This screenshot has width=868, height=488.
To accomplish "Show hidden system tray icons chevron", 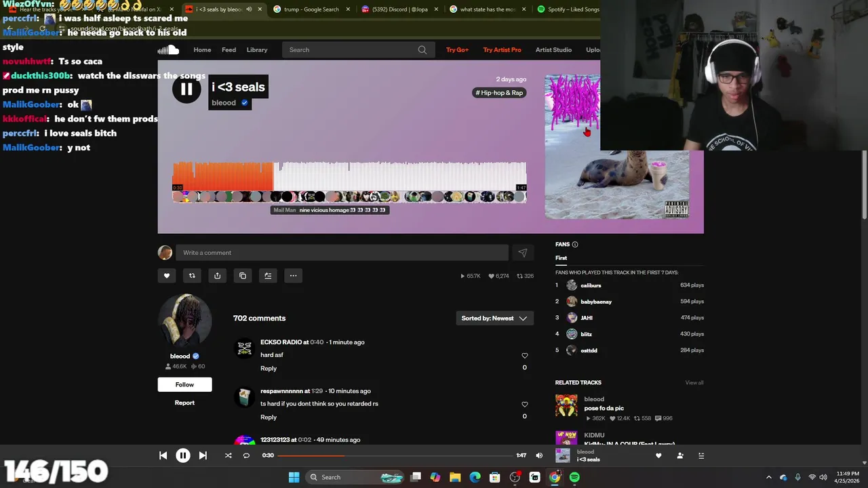I will (768, 477).
